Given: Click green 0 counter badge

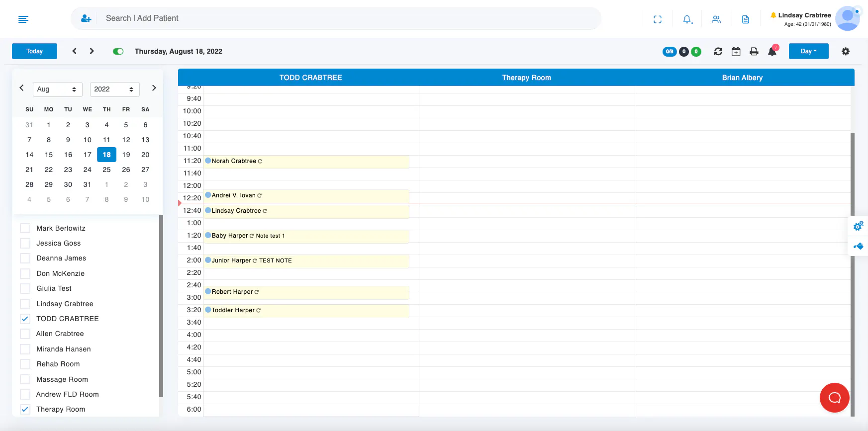Looking at the screenshot, I should click(x=696, y=51).
